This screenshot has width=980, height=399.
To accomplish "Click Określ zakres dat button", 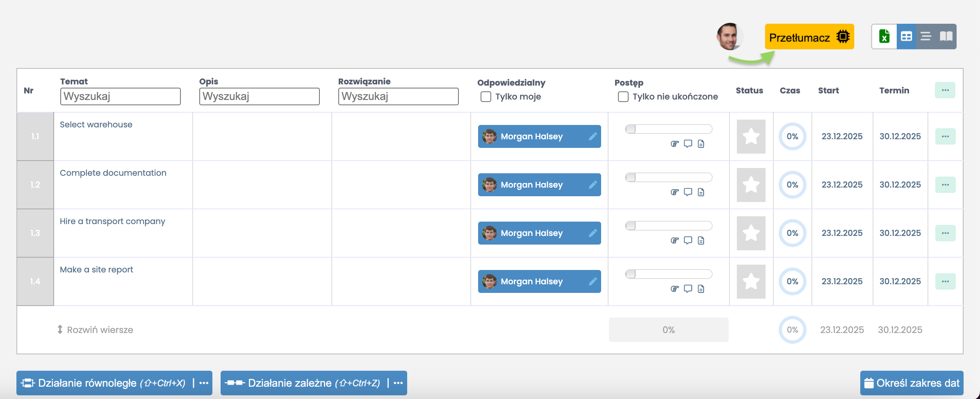I will click(912, 383).
